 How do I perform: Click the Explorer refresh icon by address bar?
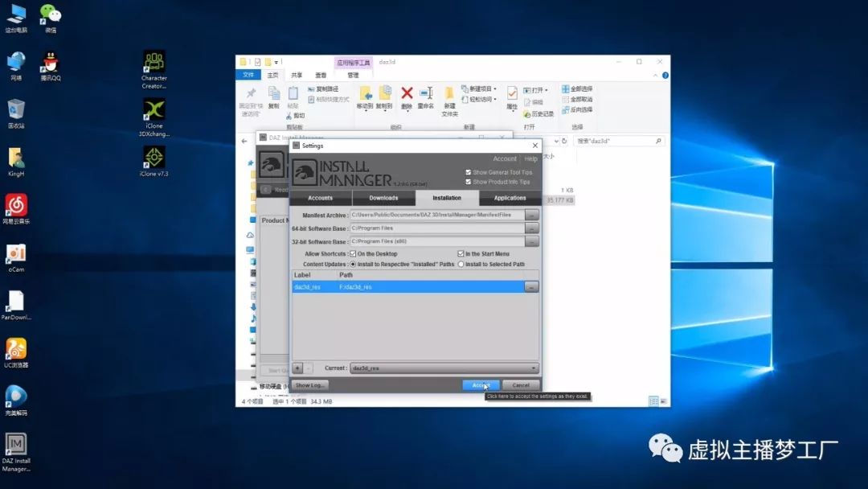click(x=564, y=141)
